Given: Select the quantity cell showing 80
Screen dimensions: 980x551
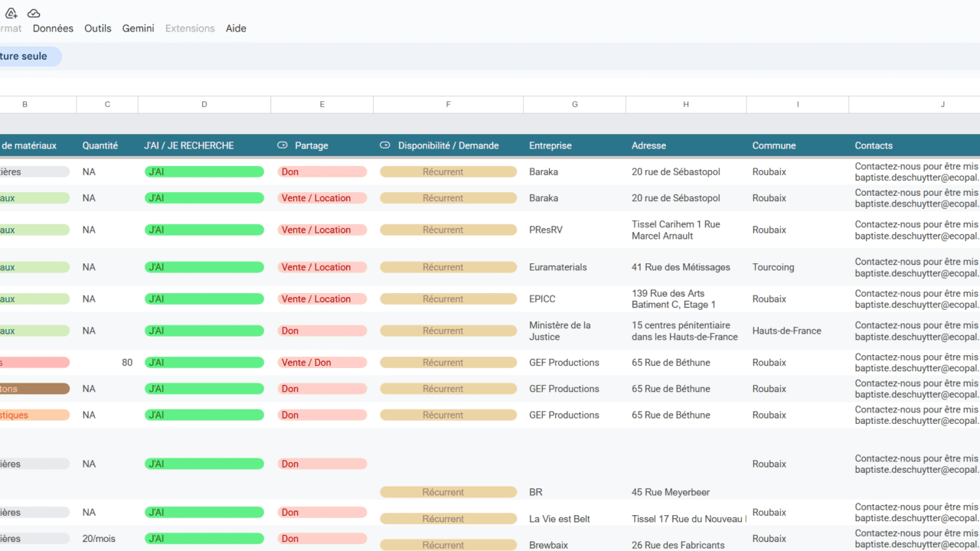Looking at the screenshot, I should click(x=107, y=363).
